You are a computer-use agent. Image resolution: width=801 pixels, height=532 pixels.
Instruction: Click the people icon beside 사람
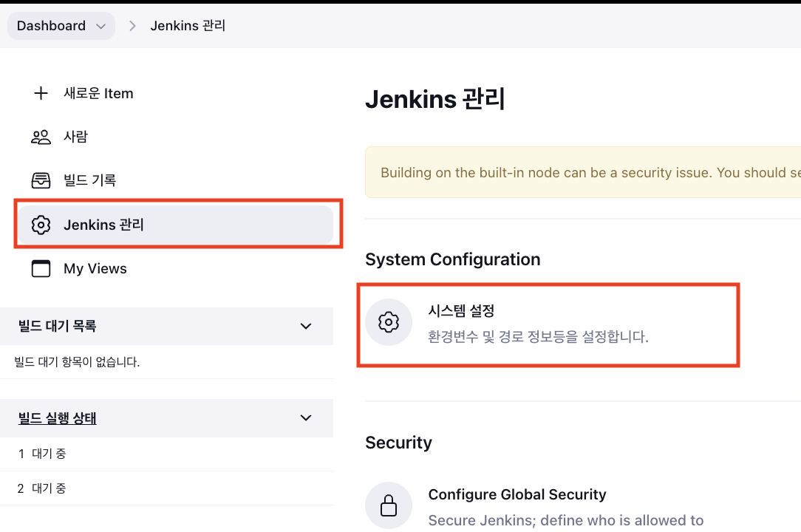point(41,137)
